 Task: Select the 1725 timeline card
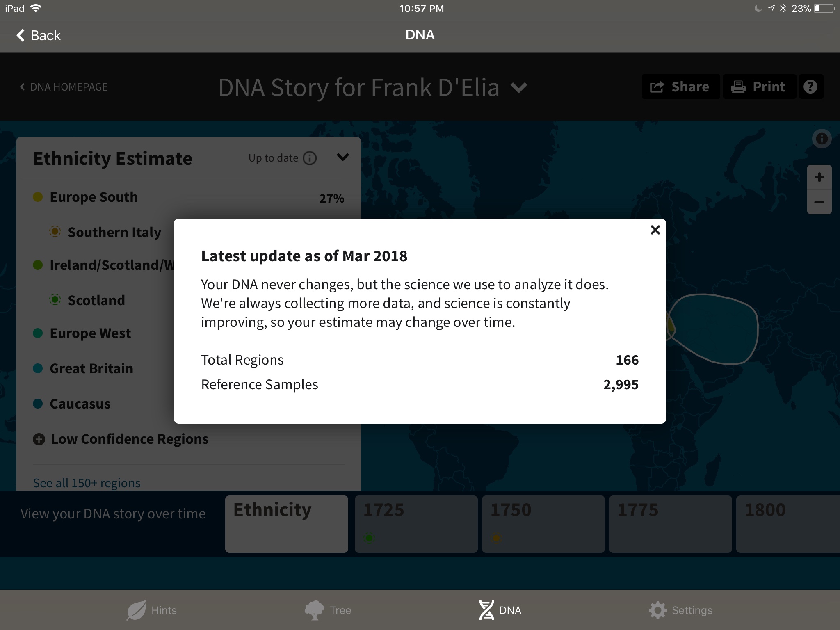pos(416,524)
